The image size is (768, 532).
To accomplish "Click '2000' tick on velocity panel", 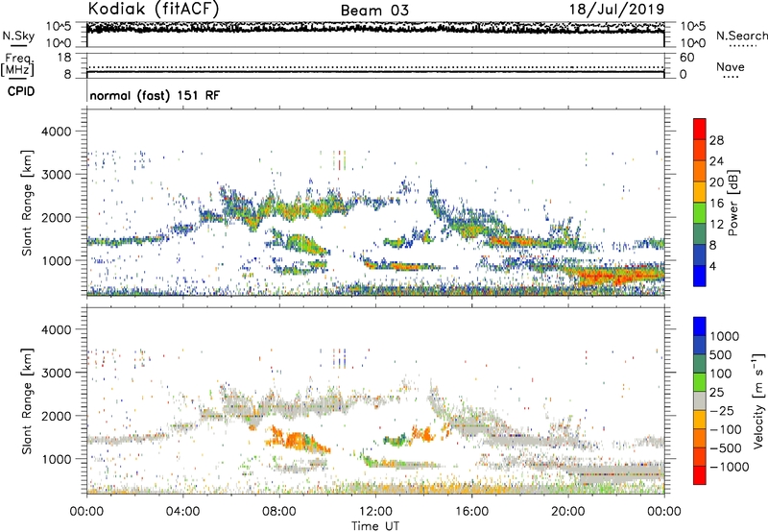I will [x=57, y=416].
